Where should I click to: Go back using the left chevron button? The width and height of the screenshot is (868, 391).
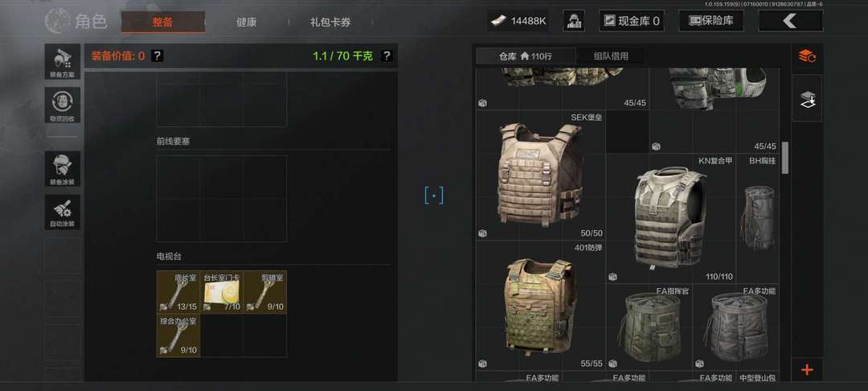[x=791, y=21]
